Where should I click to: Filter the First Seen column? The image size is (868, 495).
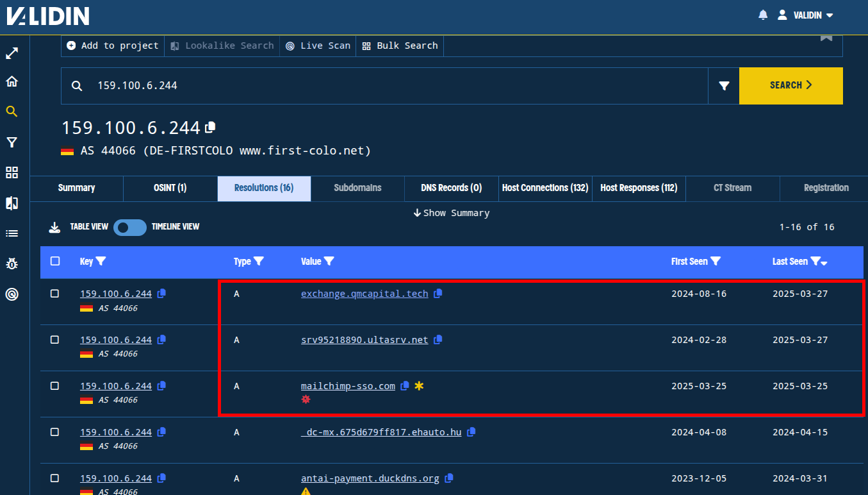click(x=716, y=262)
